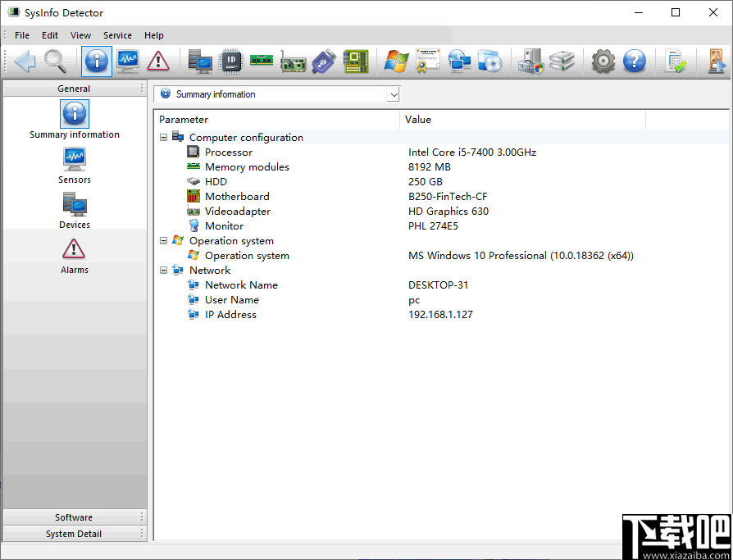Open the network computers globe toolbar icon

[x=459, y=61]
